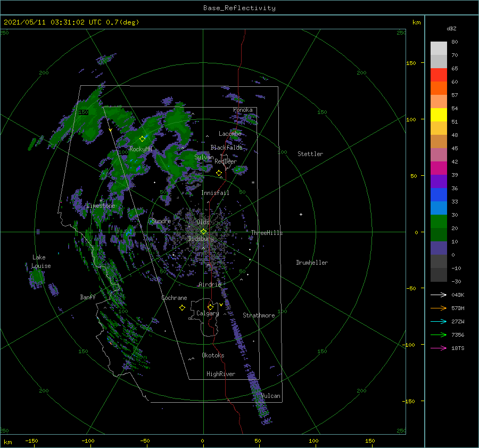Click the HighRiver town label
The height and width of the screenshot is (448, 479).
[221, 374]
